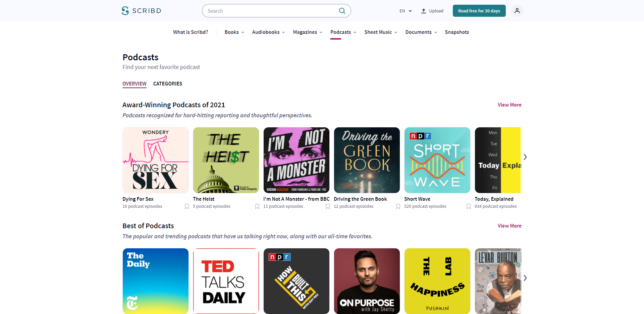Screen dimensions: 644x314
Task: Click "934 podcast episodes" text
Action: 496,206
